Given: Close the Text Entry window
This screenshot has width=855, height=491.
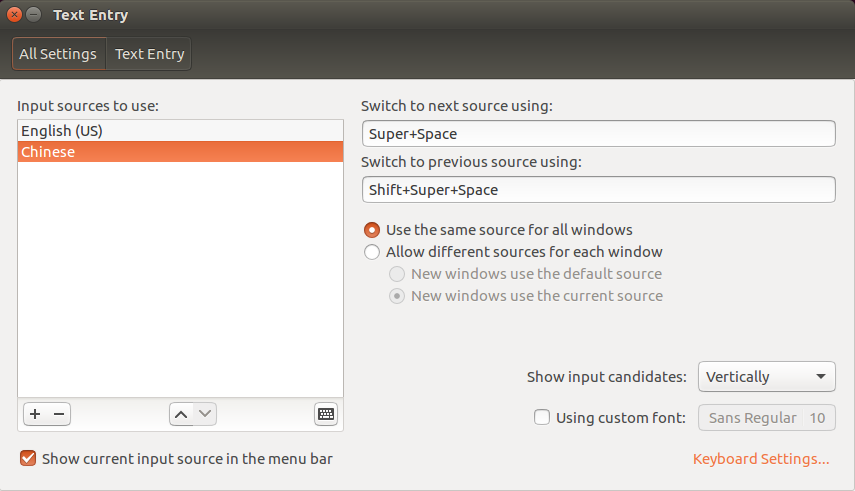Looking at the screenshot, I should click(14, 15).
